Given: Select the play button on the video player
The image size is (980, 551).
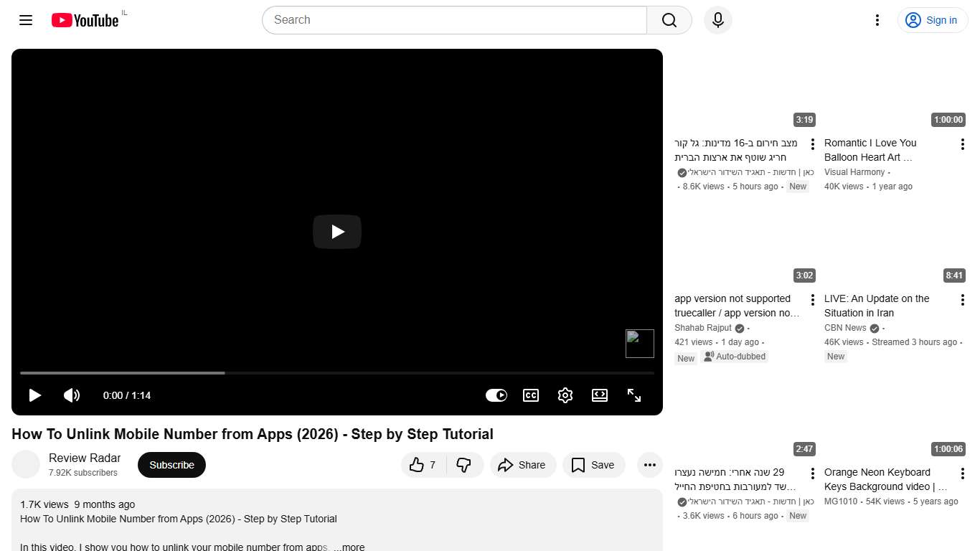Looking at the screenshot, I should coord(34,395).
